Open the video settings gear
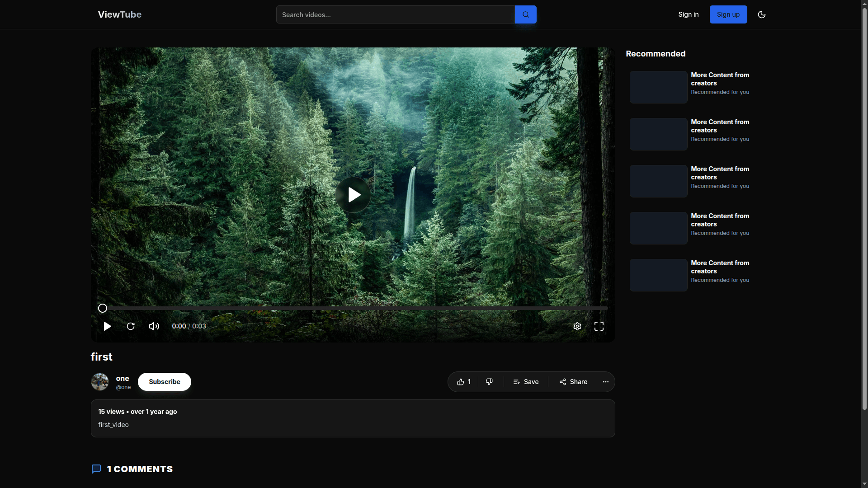 [x=577, y=326]
